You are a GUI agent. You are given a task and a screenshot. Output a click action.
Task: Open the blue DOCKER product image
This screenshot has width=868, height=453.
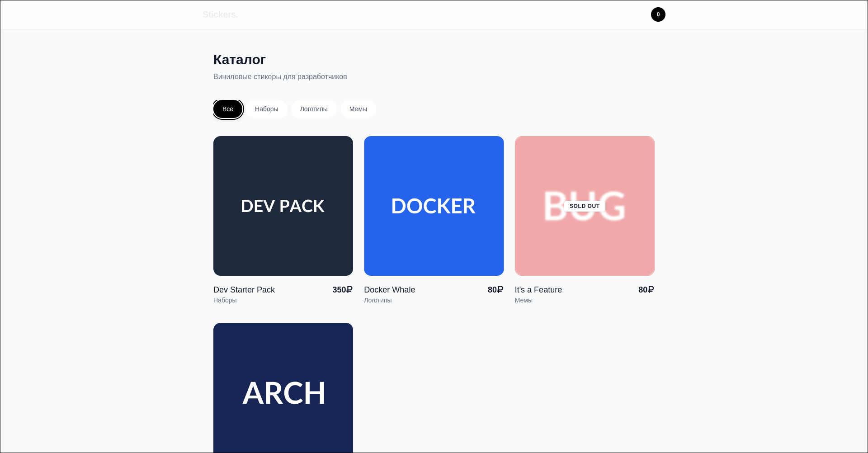[x=434, y=206]
